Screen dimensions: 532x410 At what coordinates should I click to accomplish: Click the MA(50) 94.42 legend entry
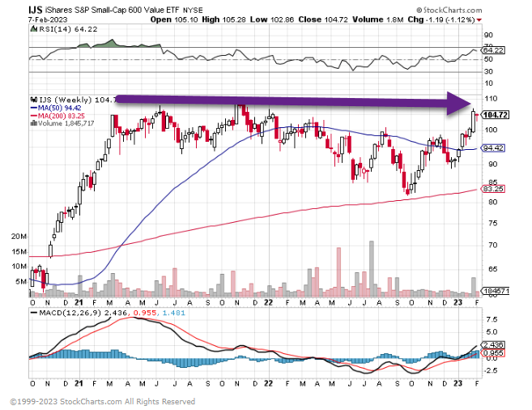pos(56,108)
